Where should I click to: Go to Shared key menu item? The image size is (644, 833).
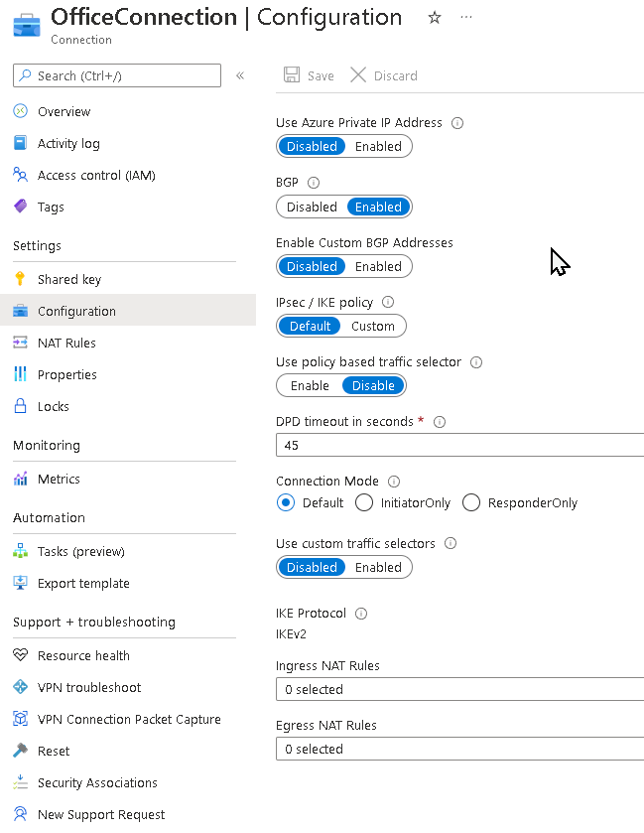[x=69, y=279]
